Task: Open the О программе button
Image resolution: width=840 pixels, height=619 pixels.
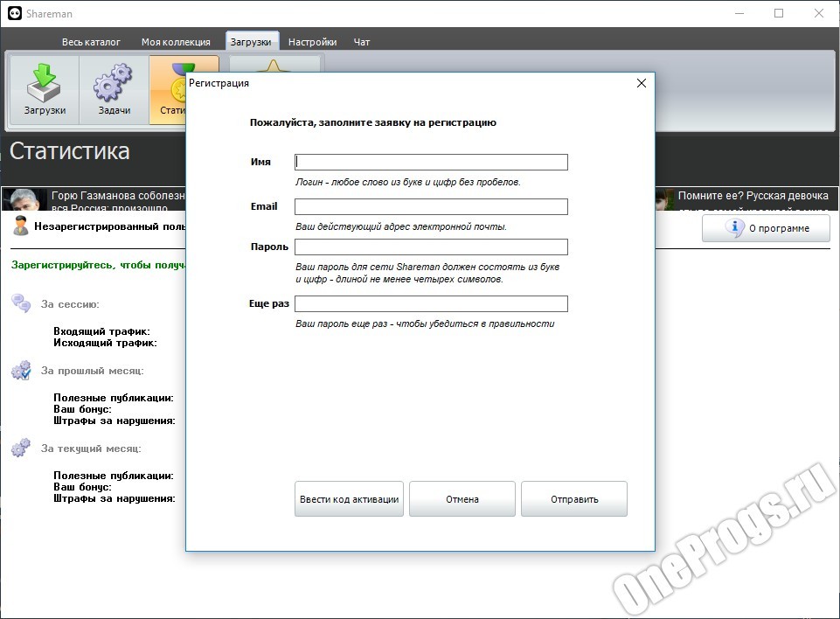Action: [766, 228]
